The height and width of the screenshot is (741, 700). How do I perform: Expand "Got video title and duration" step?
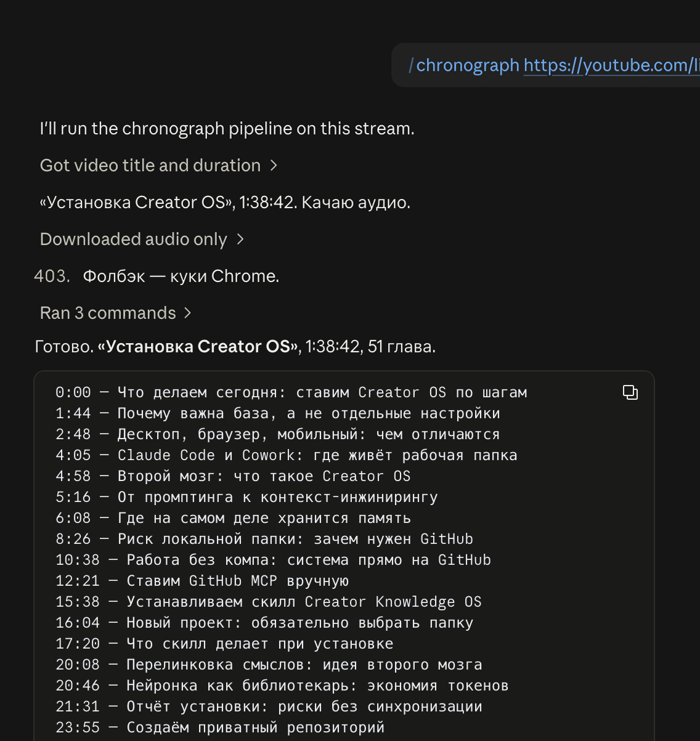click(159, 166)
